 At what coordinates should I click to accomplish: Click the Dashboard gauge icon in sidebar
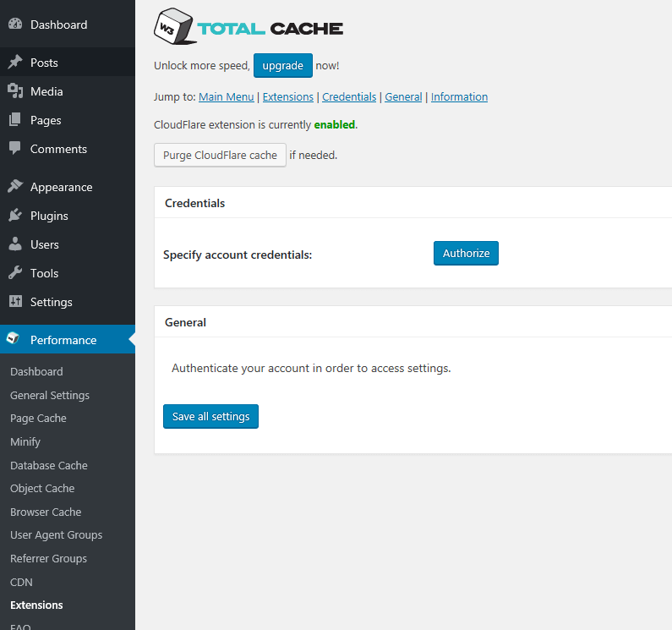(x=15, y=24)
